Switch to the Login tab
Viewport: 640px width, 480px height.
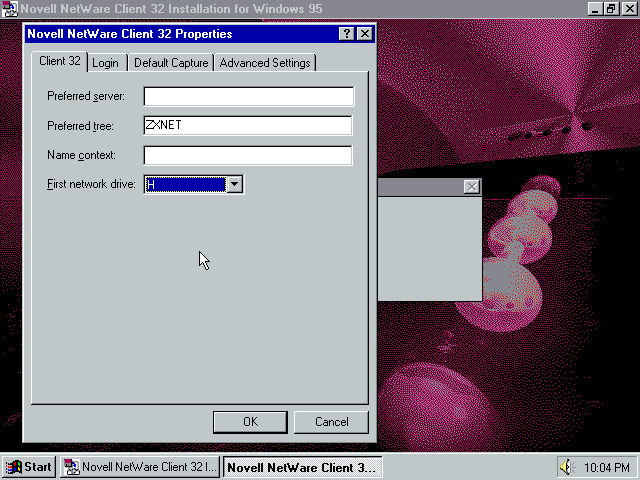(106, 63)
